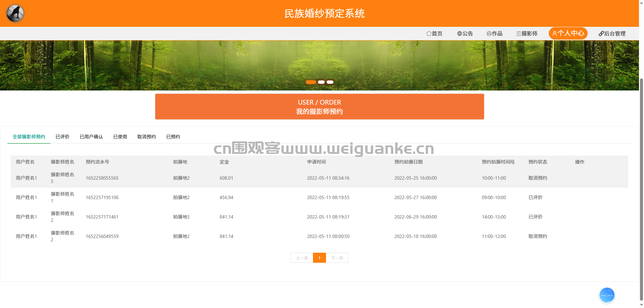Switch to the 取消预约 tab
Viewport: 644px width, 308px height.
(x=147, y=137)
